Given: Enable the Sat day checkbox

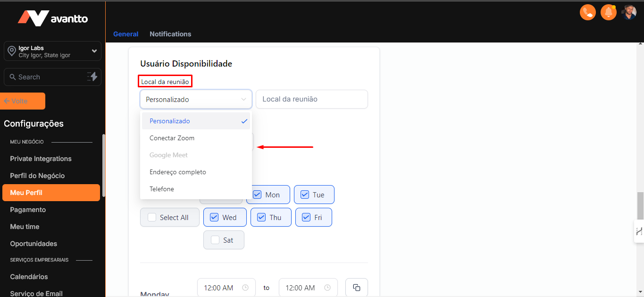Looking at the screenshot, I should 215,240.
